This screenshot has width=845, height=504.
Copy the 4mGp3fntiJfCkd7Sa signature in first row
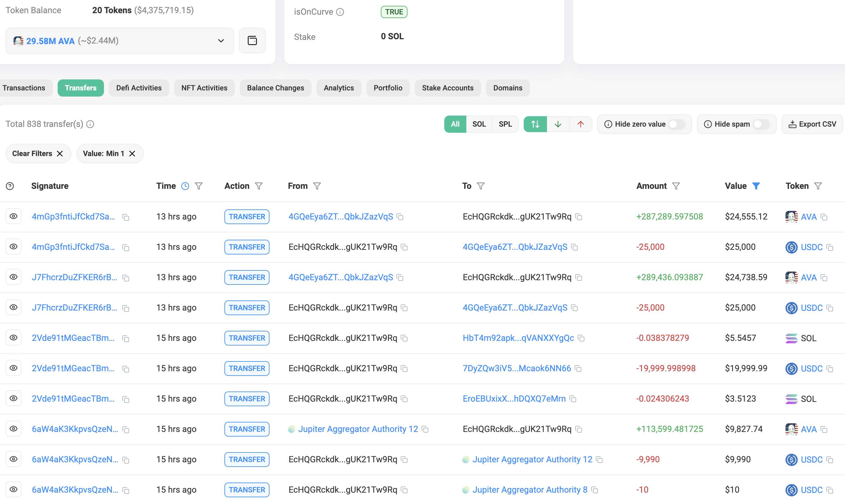(126, 217)
